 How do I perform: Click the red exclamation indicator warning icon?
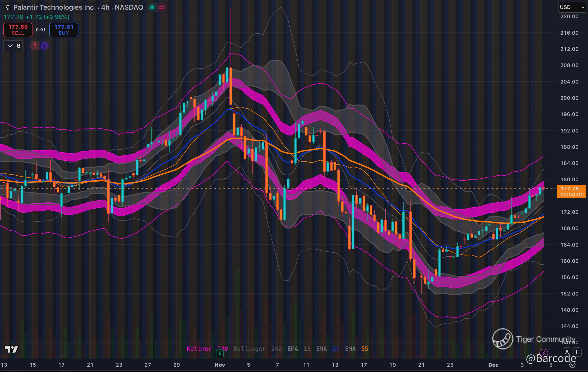[x=35, y=46]
